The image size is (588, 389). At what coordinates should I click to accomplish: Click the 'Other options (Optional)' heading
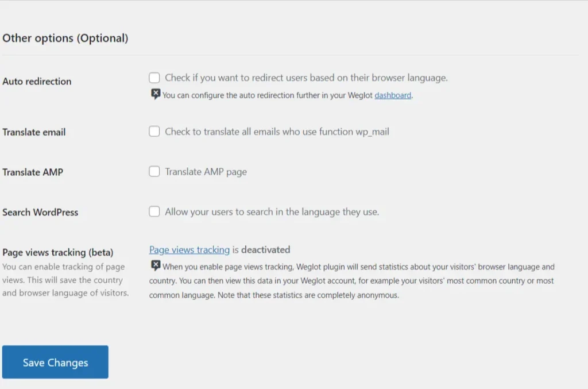pyautogui.click(x=65, y=38)
